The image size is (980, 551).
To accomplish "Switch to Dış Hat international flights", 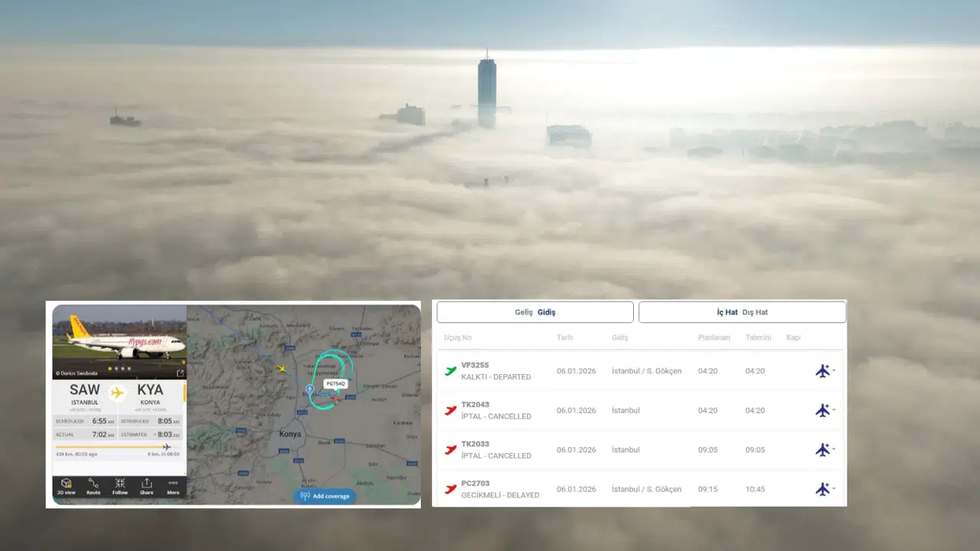I will [755, 312].
